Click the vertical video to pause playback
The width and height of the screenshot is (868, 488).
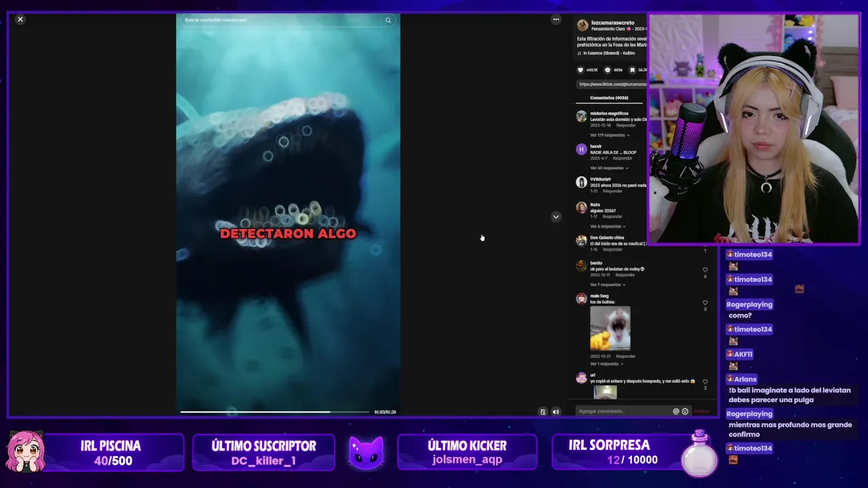pyautogui.click(x=288, y=213)
